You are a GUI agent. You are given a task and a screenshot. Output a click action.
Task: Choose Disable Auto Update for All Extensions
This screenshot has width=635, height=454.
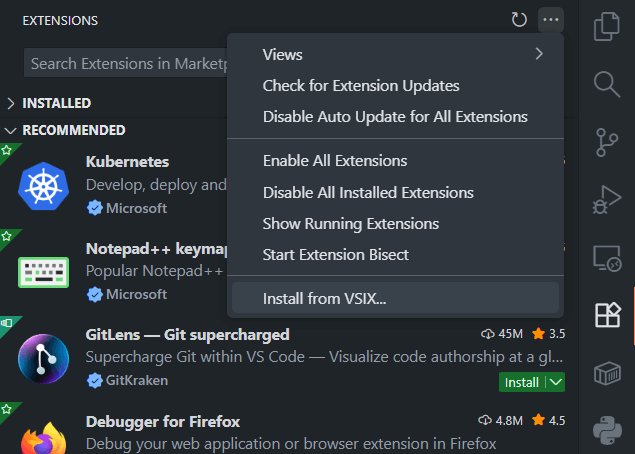[x=395, y=117]
